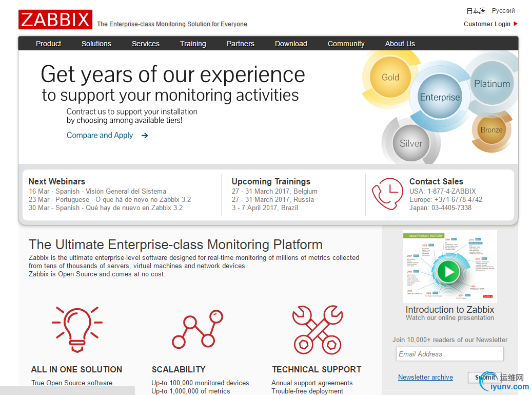
Task: Click the Enterprise support tier bubble
Action: coord(440,97)
